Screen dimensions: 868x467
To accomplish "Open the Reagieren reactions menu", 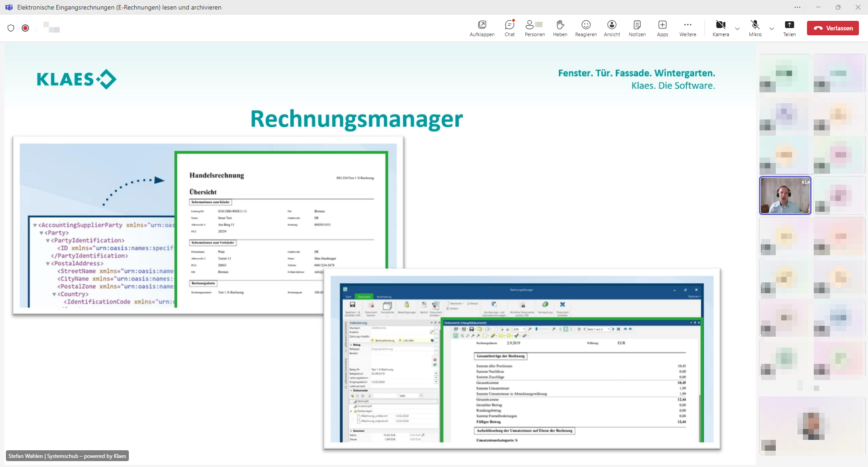I will (x=586, y=28).
